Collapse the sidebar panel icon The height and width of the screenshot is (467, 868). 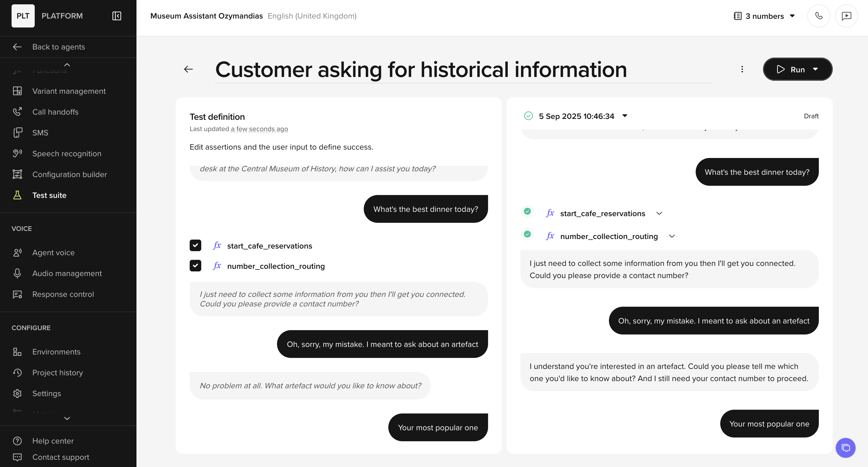coord(117,16)
